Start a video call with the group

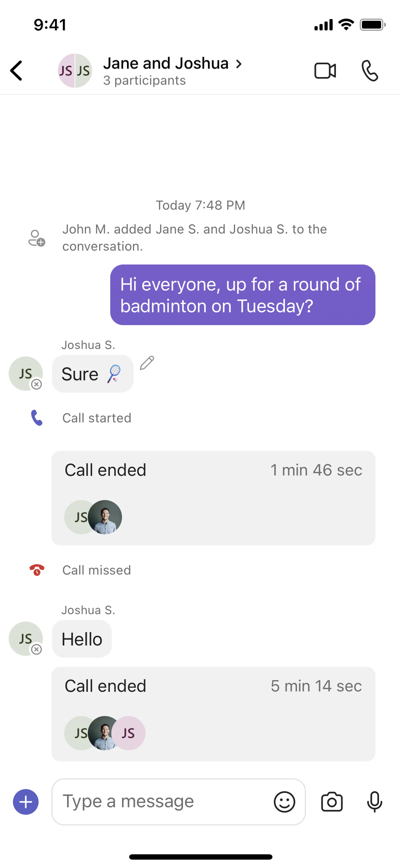pos(325,71)
